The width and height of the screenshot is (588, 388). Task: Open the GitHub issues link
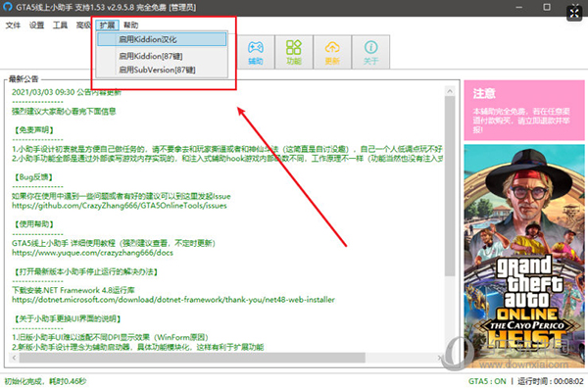coord(120,206)
